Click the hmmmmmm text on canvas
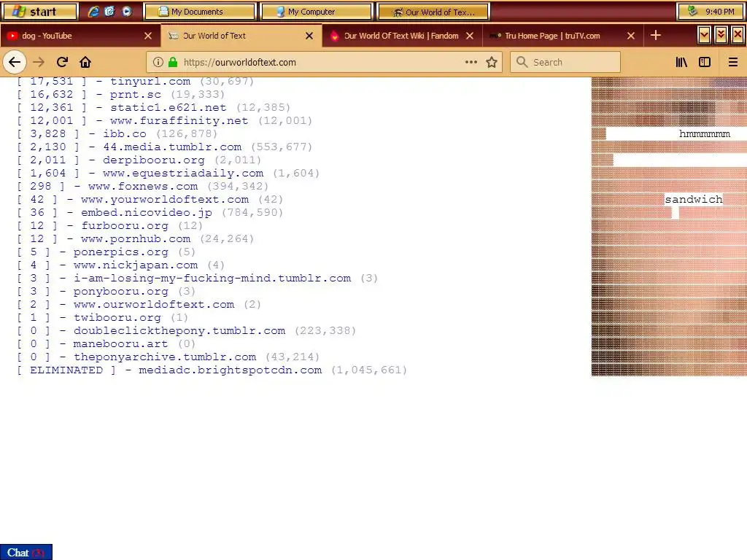 pos(705,134)
